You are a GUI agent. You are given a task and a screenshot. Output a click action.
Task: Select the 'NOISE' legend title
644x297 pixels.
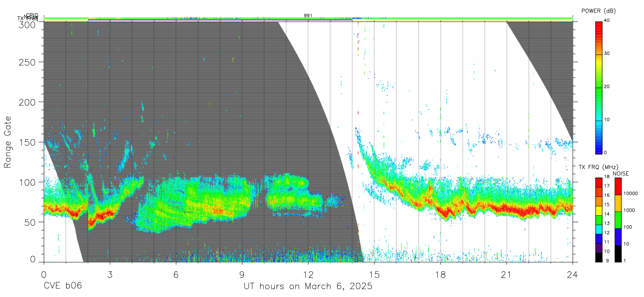coord(620,173)
